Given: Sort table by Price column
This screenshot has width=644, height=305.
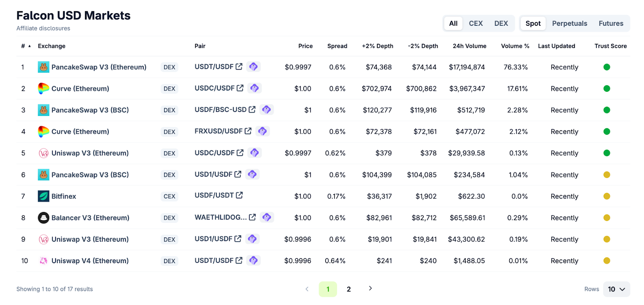Looking at the screenshot, I should point(305,46).
